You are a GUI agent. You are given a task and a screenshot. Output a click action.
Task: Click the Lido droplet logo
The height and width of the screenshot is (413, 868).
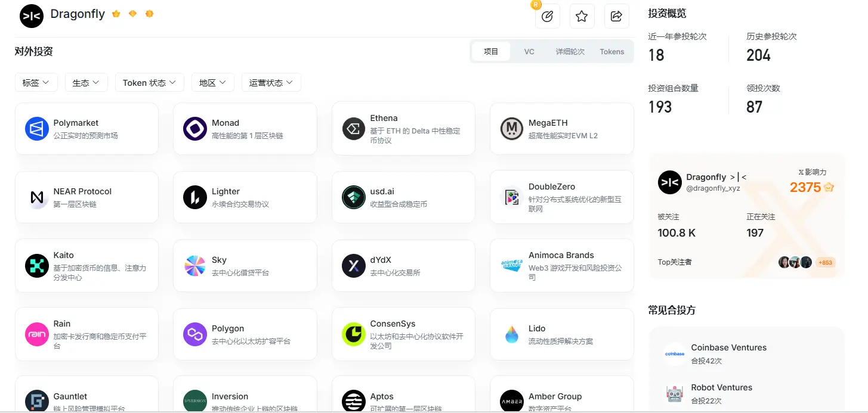coord(511,334)
